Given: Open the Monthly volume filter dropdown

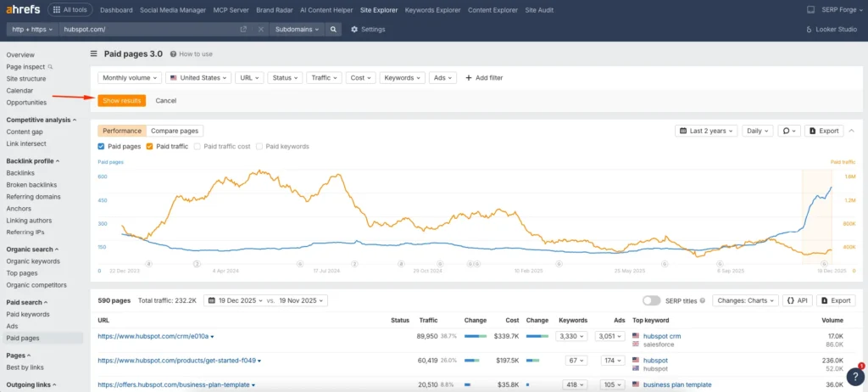Looking at the screenshot, I should click(x=130, y=77).
